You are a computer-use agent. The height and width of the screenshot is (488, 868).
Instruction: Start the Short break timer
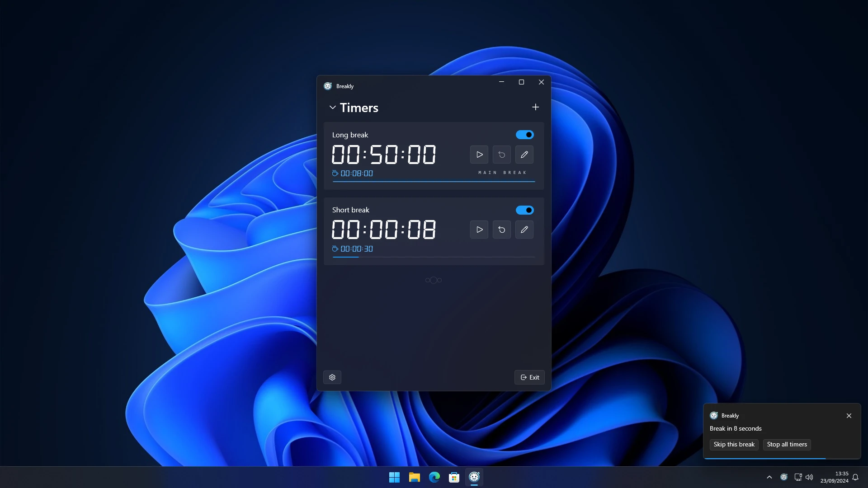(x=479, y=230)
